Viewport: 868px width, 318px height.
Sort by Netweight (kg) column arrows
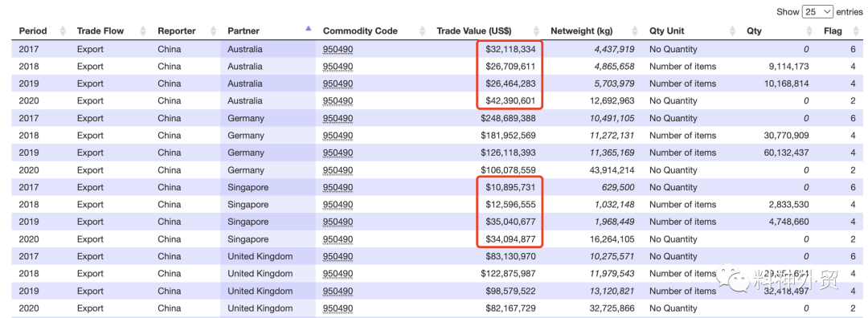(636, 31)
